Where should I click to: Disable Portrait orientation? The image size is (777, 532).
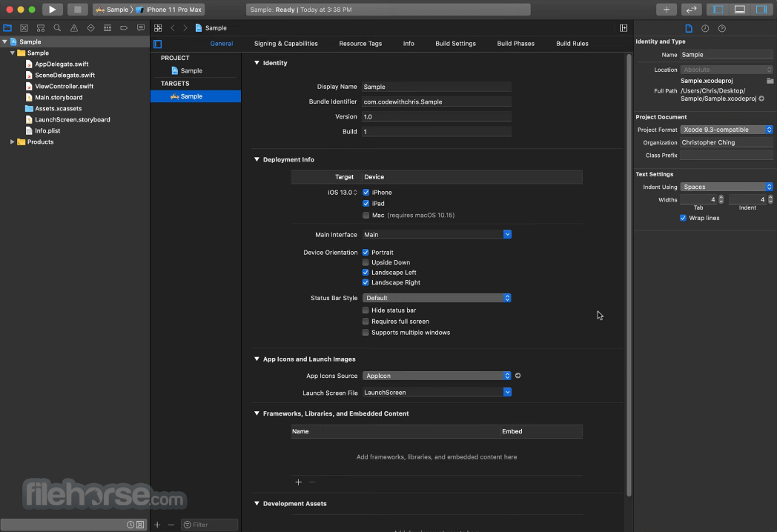tap(366, 252)
